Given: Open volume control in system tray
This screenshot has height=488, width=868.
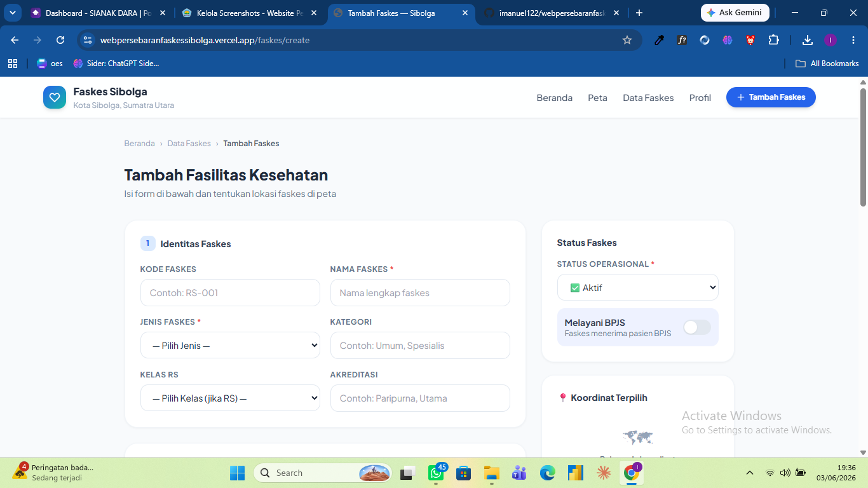Looking at the screenshot, I should click(x=785, y=473).
